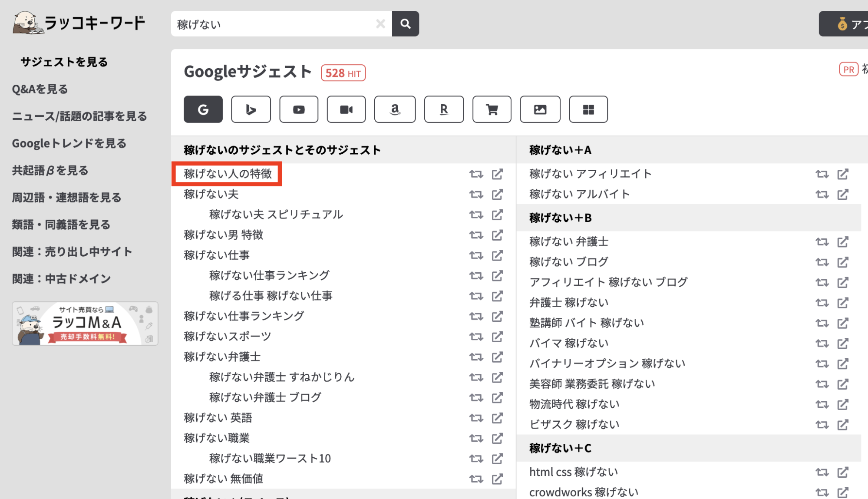Viewport: 868px width, 499px height.
Task: Click the 稼げない人の特徴 keyword link
Action: coord(228,174)
